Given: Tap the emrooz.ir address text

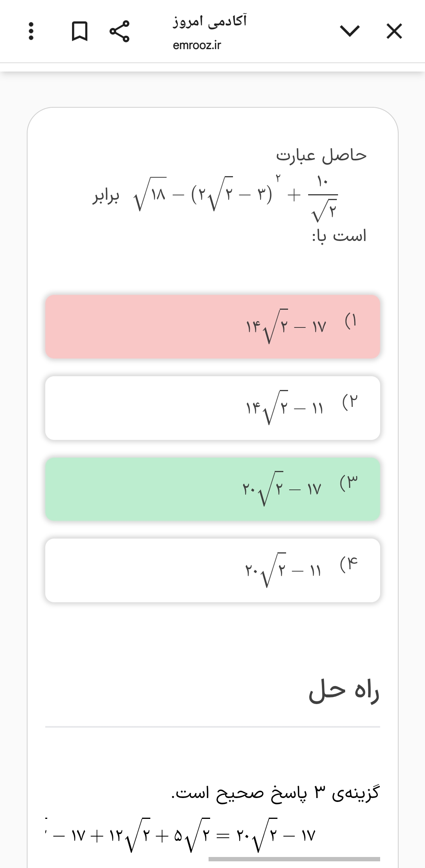Looking at the screenshot, I should [x=197, y=45].
